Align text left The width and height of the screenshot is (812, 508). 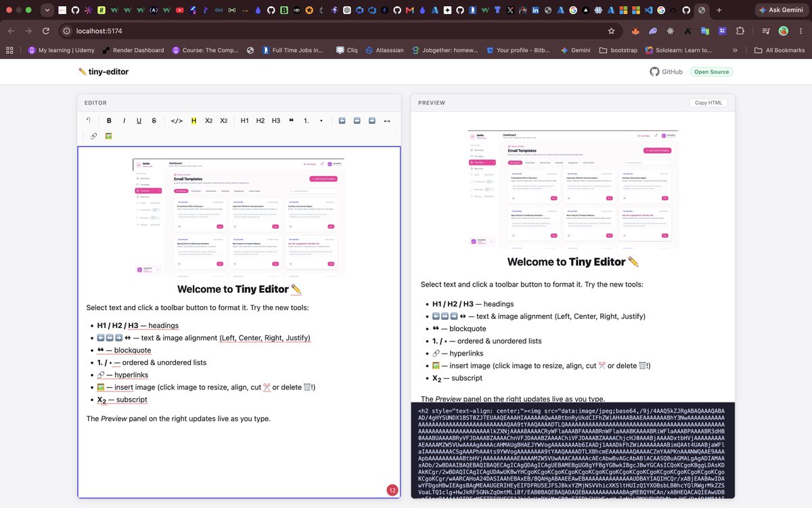(342, 121)
